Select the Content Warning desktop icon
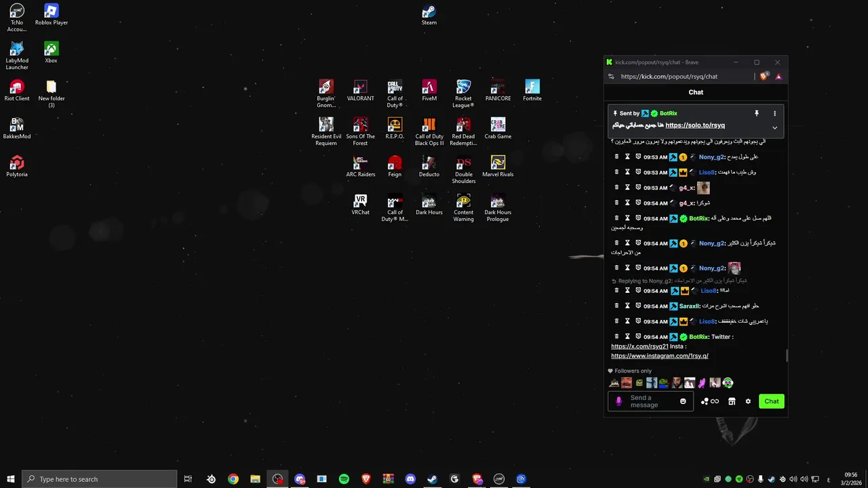Viewport: 868px width, 488px height. [x=464, y=208]
